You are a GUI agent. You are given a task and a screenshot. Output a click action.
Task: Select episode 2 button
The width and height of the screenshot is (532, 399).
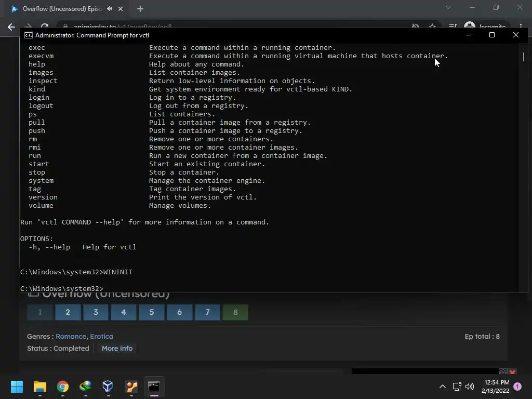[68, 312]
